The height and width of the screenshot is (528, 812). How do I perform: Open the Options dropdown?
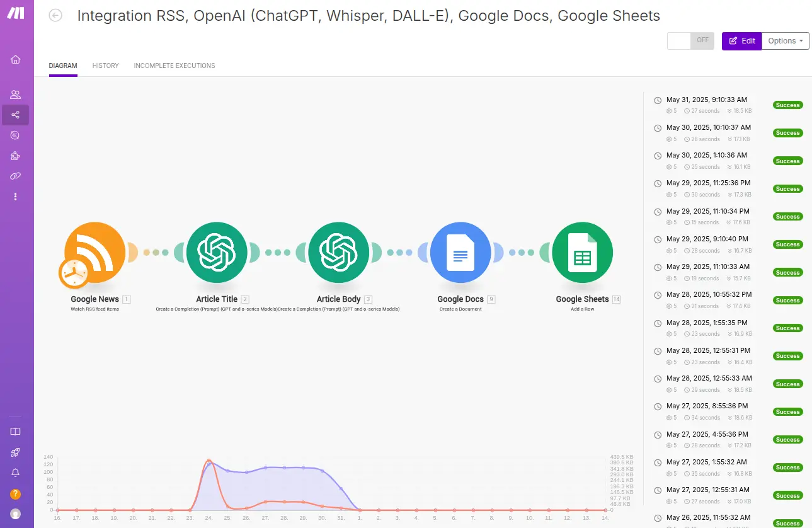coord(785,41)
